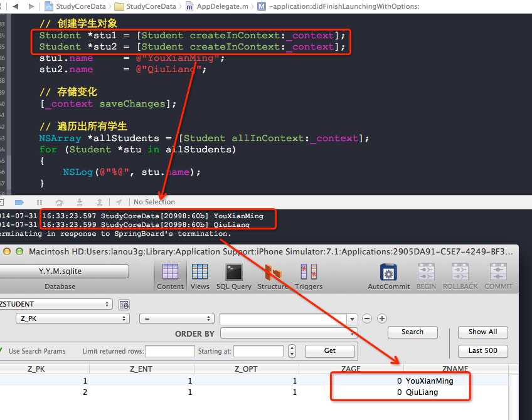Open the SQL Query terminal icon
Image resolution: width=532 pixels, height=420 pixels.
point(234,272)
